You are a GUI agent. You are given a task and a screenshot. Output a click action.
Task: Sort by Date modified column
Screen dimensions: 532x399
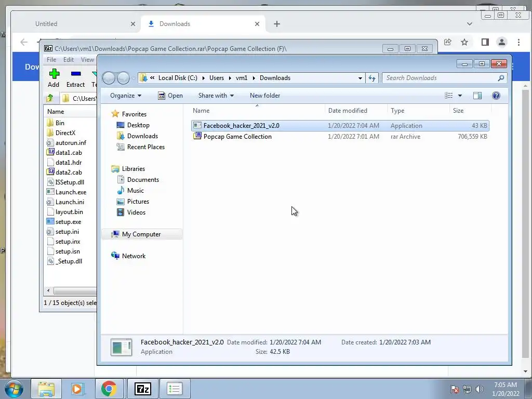(x=356, y=111)
